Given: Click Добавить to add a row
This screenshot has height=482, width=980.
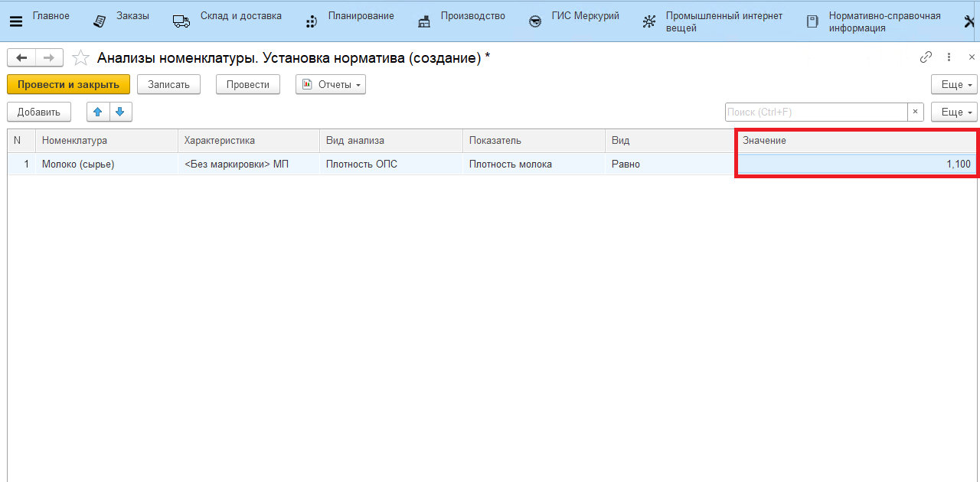Looking at the screenshot, I should [39, 112].
